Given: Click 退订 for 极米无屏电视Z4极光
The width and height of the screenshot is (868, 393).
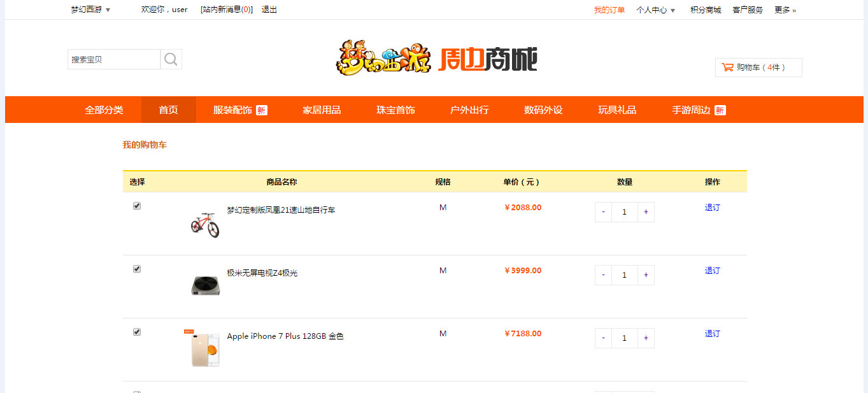Looking at the screenshot, I should click(x=712, y=271).
